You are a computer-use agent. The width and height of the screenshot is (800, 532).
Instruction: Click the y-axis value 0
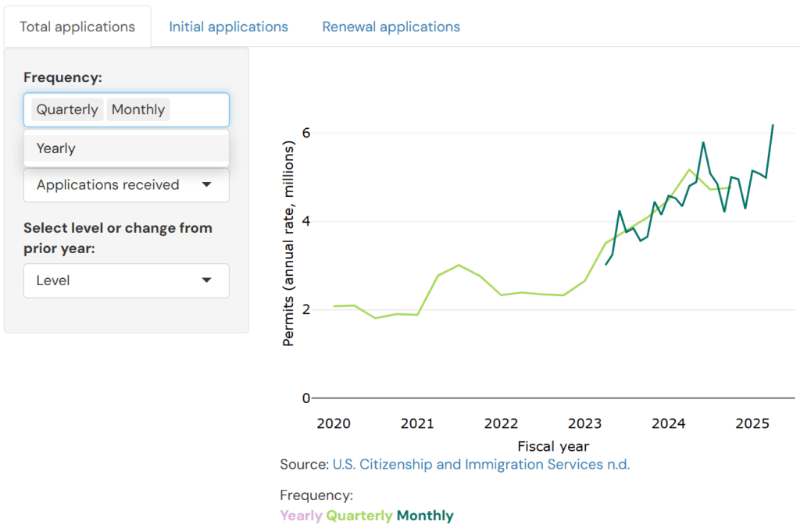[x=306, y=398]
